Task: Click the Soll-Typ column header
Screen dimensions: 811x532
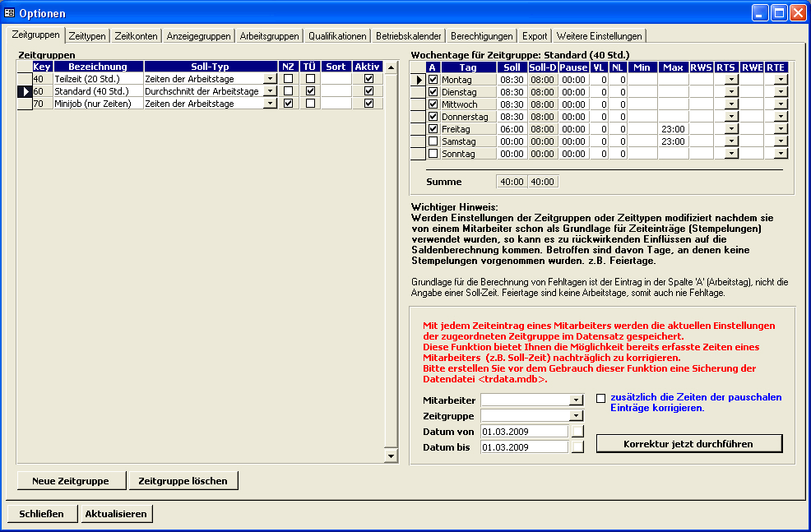Action: 211,67
